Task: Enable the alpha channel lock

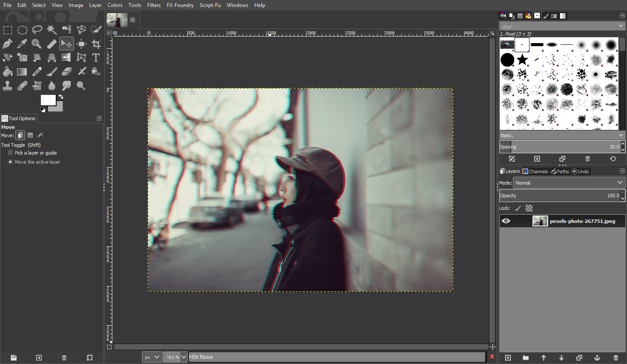Action: (529, 208)
